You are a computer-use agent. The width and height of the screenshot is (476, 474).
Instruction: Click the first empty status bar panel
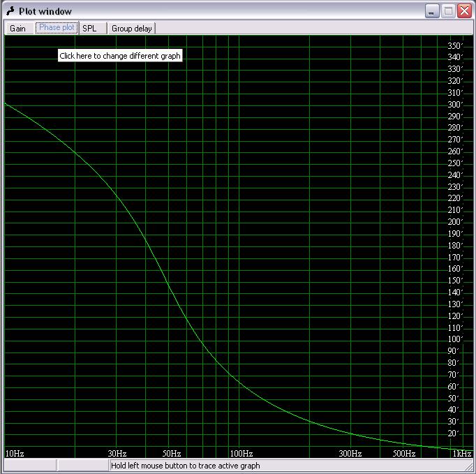30,466
